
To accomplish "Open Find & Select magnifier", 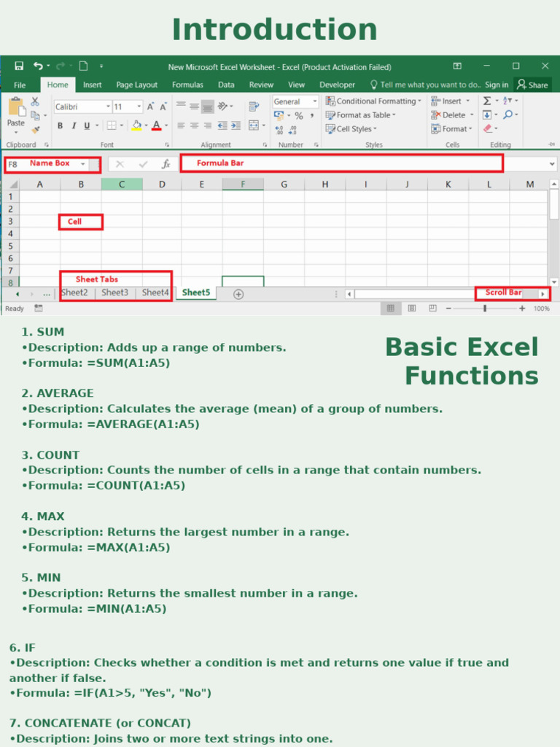I will 508,115.
